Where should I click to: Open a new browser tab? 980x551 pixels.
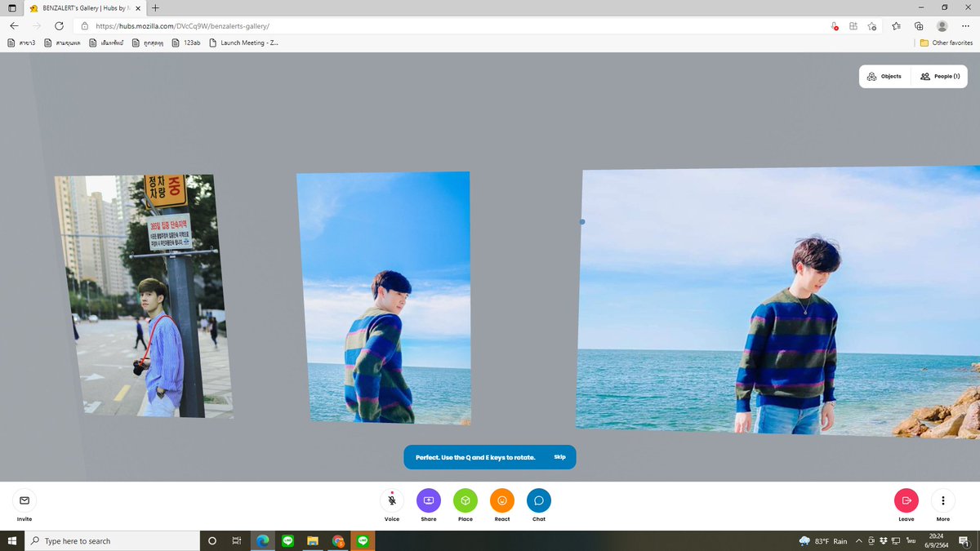click(x=155, y=8)
